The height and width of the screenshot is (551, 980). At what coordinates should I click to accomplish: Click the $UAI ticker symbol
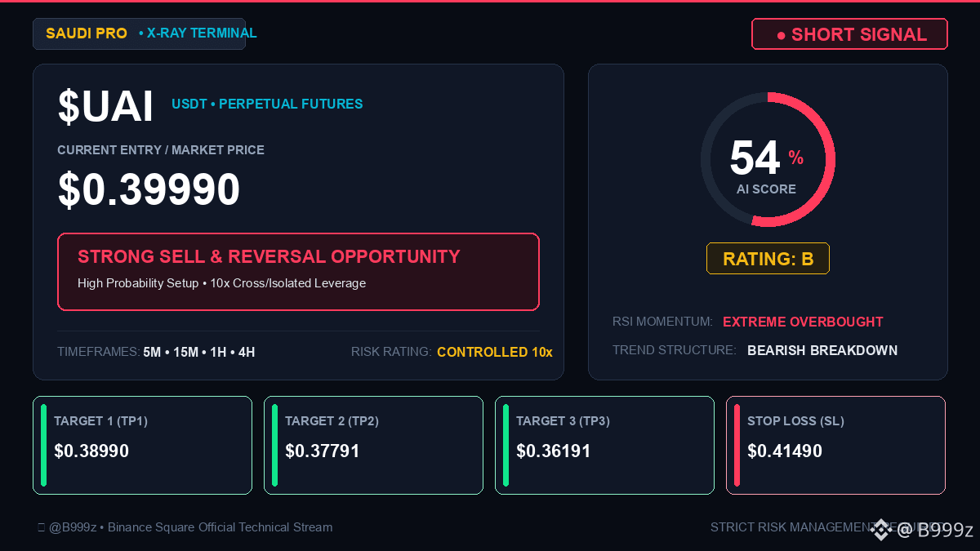[105, 107]
